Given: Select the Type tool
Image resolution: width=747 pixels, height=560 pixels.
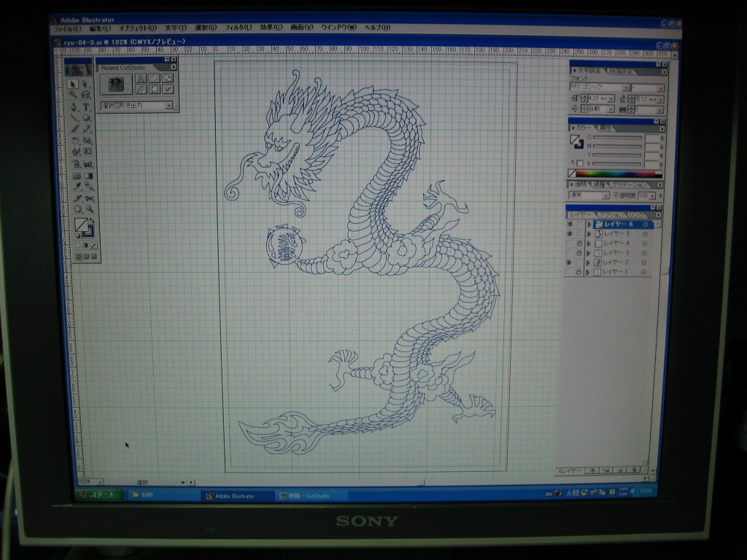Looking at the screenshot, I should (86, 107).
